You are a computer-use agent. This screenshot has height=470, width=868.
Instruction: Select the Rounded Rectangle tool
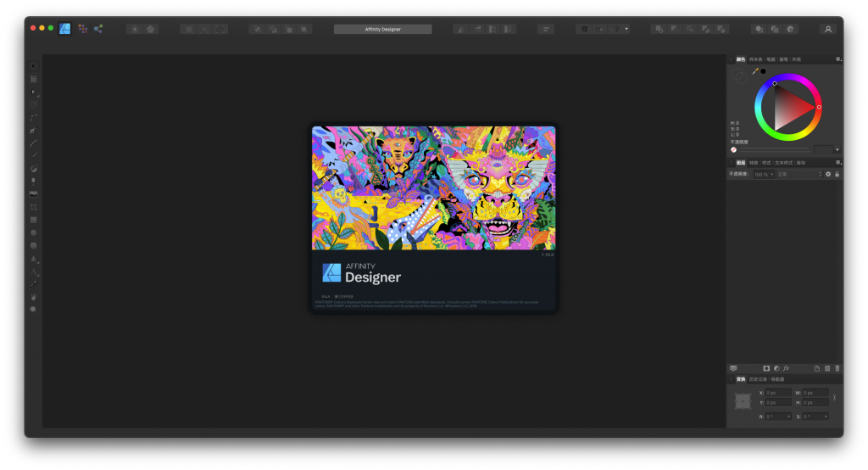[x=33, y=245]
